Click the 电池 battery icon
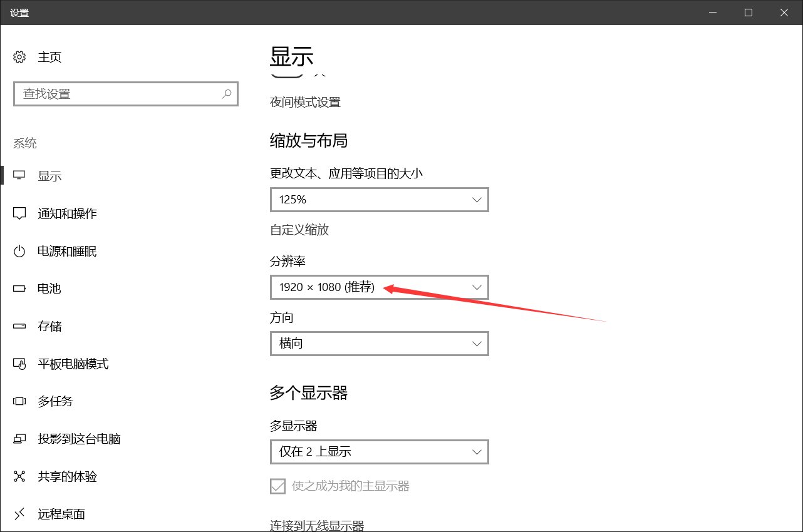Viewport: 803px width, 532px height. [19, 289]
